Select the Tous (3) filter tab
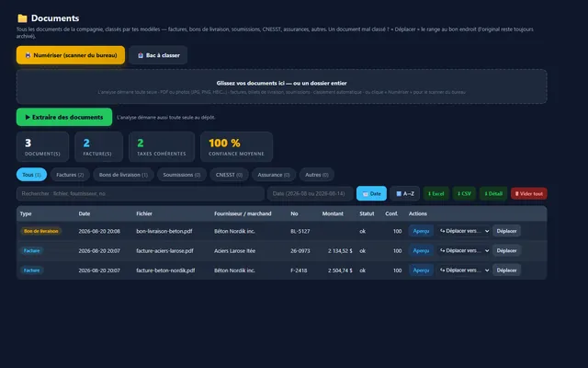The image size is (588, 368). (x=31, y=175)
